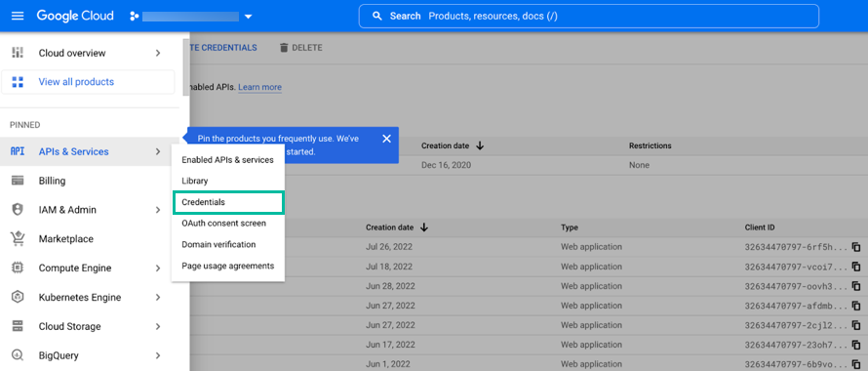
Task: Open Domain verification submenu item
Action: point(228,244)
